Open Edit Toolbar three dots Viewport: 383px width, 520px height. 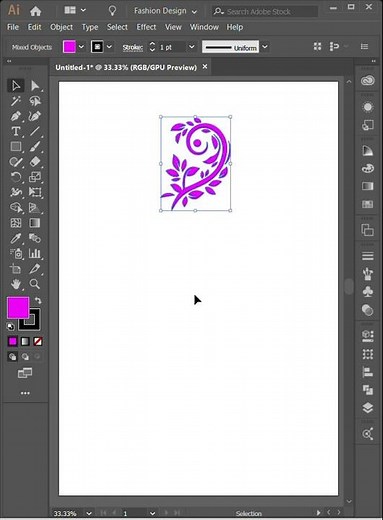(x=25, y=393)
